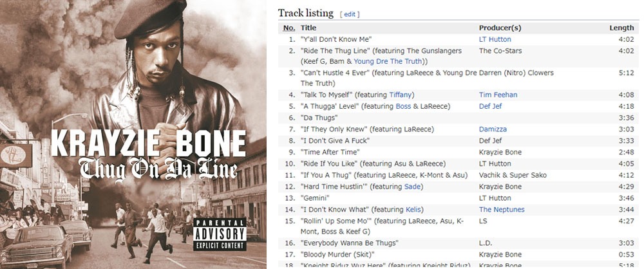644x269 pixels.
Task: Click the "Gemini" track title row
Action: click(459, 198)
